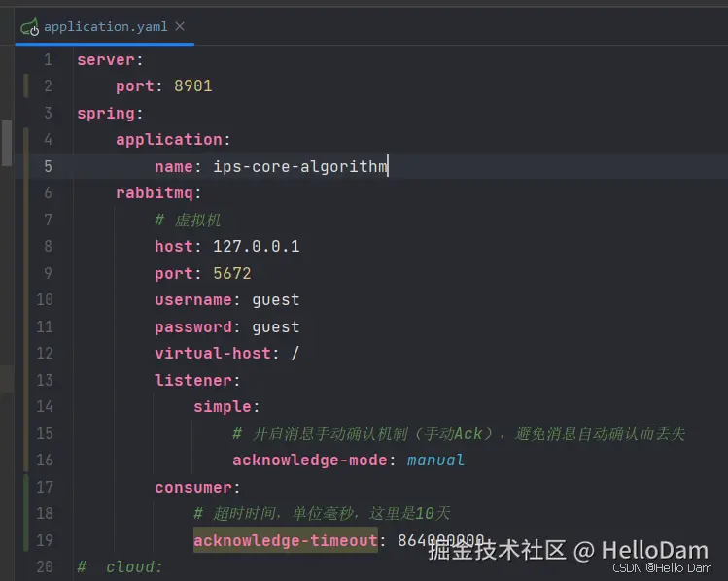Click the listener key
This screenshot has width=728, height=581.
click(x=193, y=380)
